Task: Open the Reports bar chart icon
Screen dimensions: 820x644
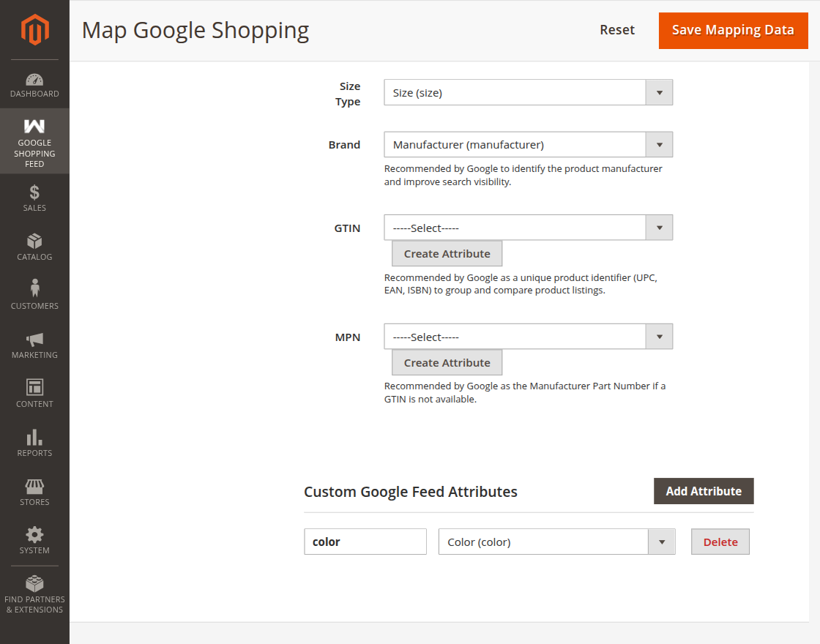Action: pos(34,437)
